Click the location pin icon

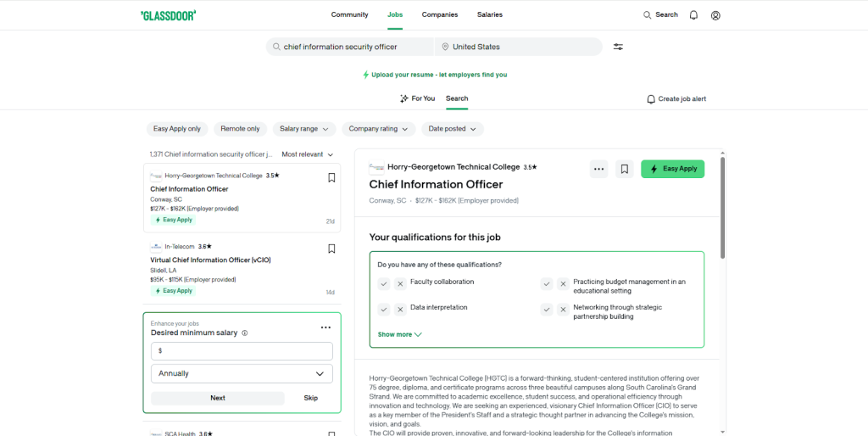(445, 48)
